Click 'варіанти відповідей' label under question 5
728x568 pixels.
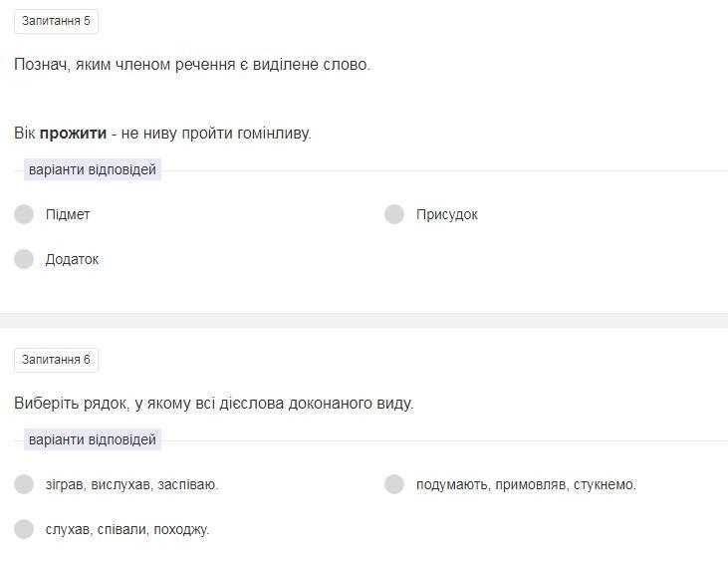tap(93, 169)
